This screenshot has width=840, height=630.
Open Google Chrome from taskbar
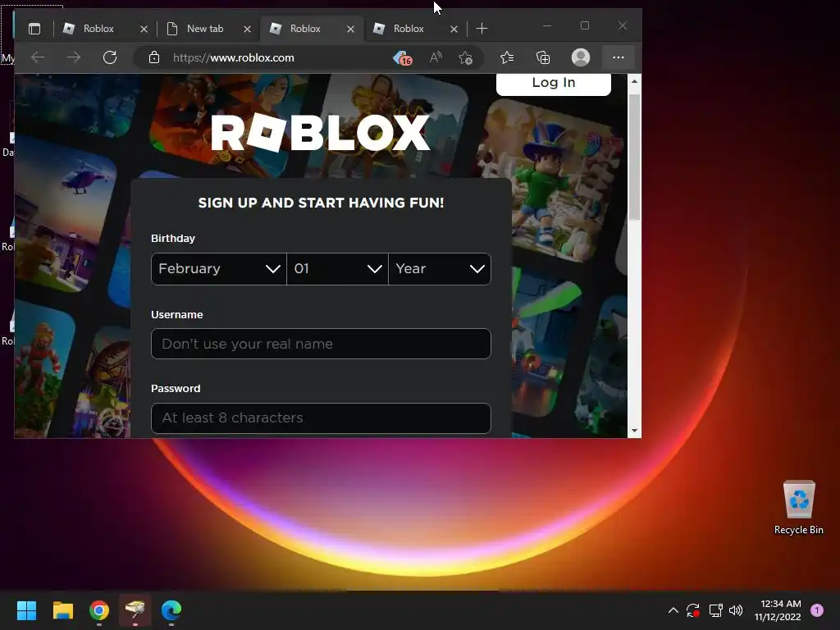(99, 610)
